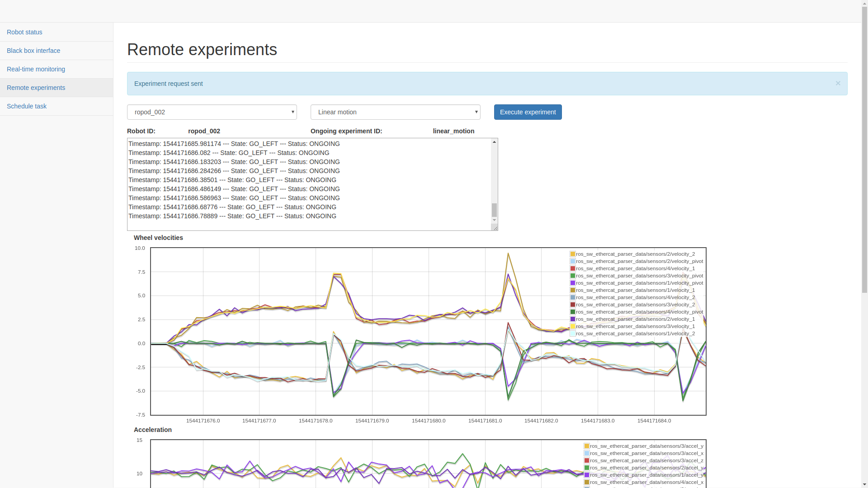This screenshot has width=868, height=488.
Task: Click sensors/2/velocity_pivot legend swatch
Action: pyautogui.click(x=573, y=261)
